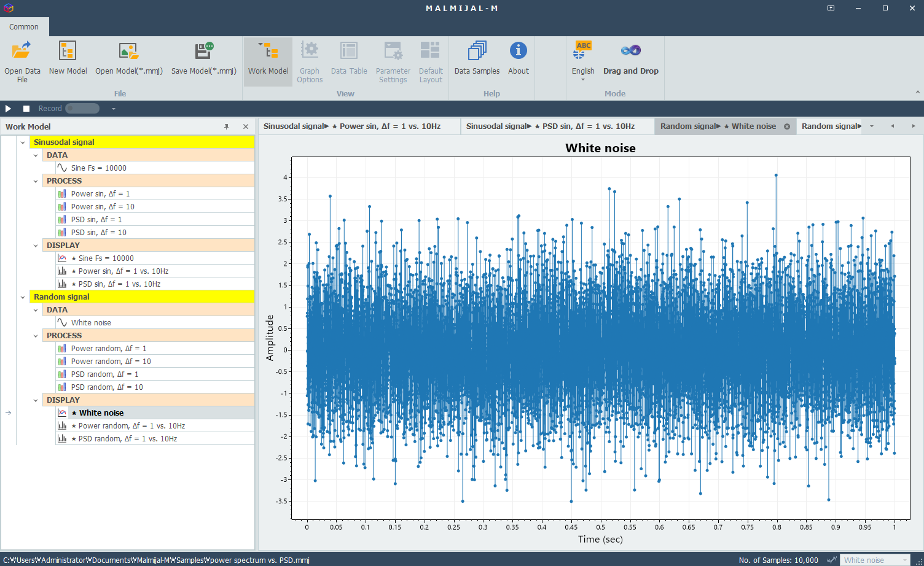Select the Common ribbon tab

click(x=24, y=26)
